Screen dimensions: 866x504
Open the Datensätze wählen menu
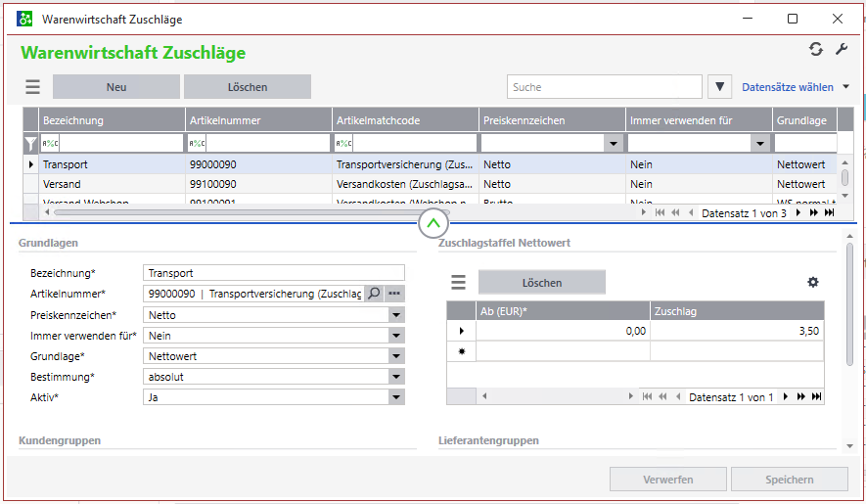pyautogui.click(x=795, y=87)
